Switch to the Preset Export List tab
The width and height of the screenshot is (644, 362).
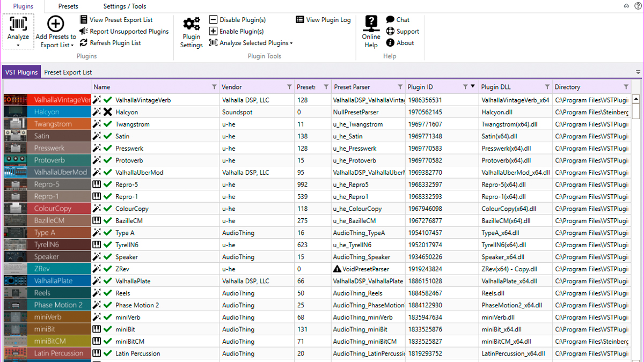click(68, 72)
